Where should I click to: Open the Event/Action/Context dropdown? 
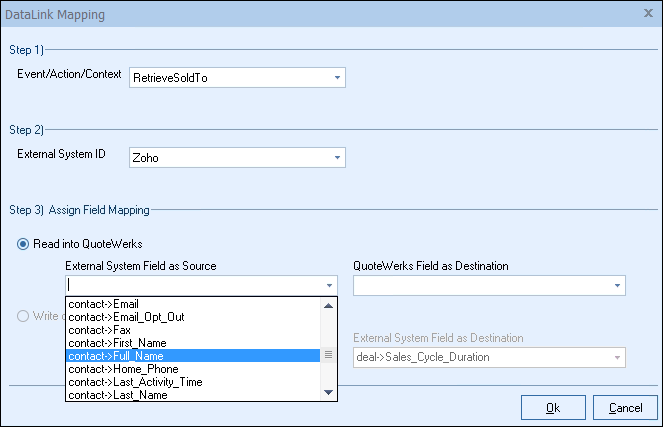coord(336,78)
